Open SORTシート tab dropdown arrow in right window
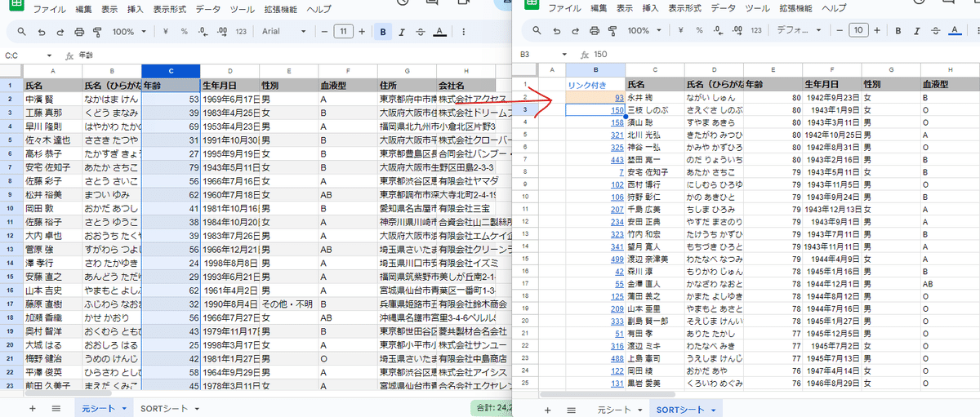The image size is (980, 417). pos(713,409)
